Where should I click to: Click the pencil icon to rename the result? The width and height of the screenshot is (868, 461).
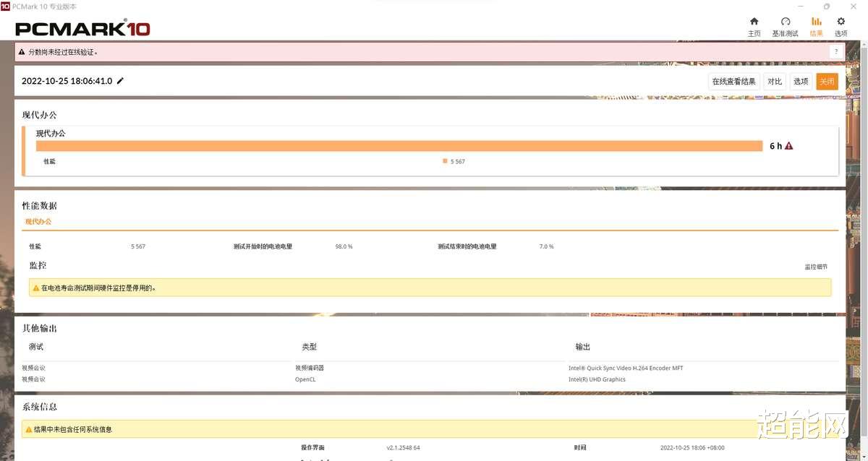tap(119, 81)
